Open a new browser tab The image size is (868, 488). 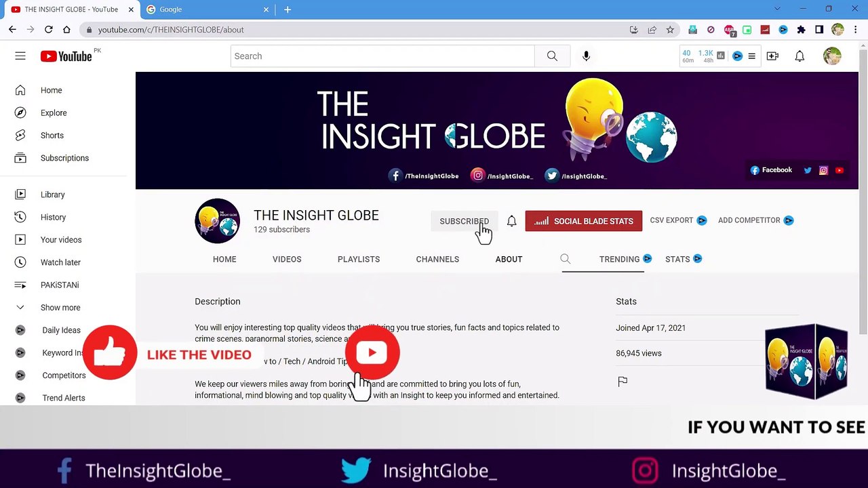(x=288, y=9)
